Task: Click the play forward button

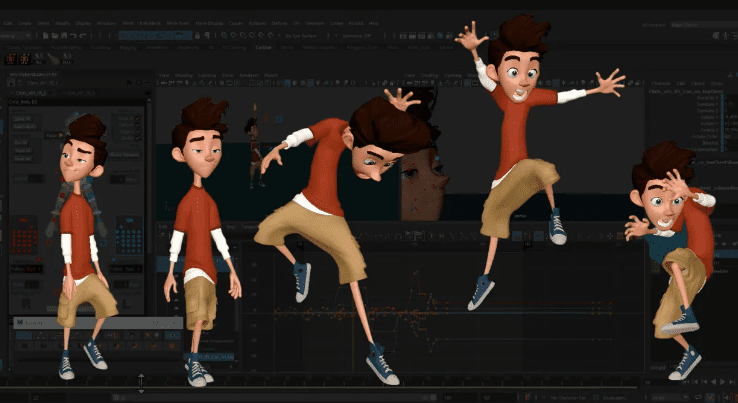Action: click(723, 382)
